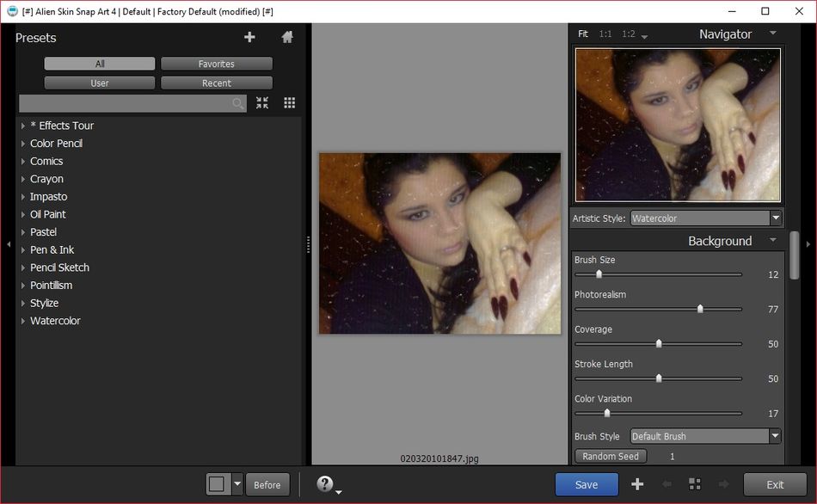
Task: Click the four-squares grid icon beside Exit
Action: (695, 484)
